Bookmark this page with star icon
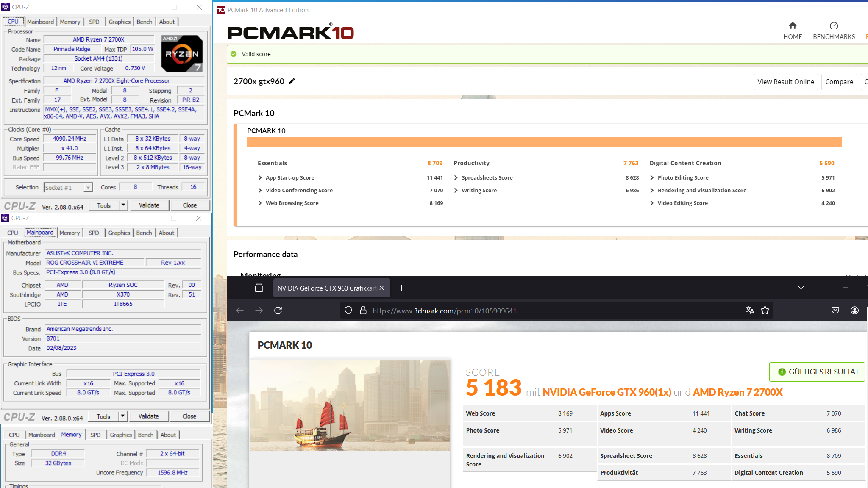 point(765,311)
